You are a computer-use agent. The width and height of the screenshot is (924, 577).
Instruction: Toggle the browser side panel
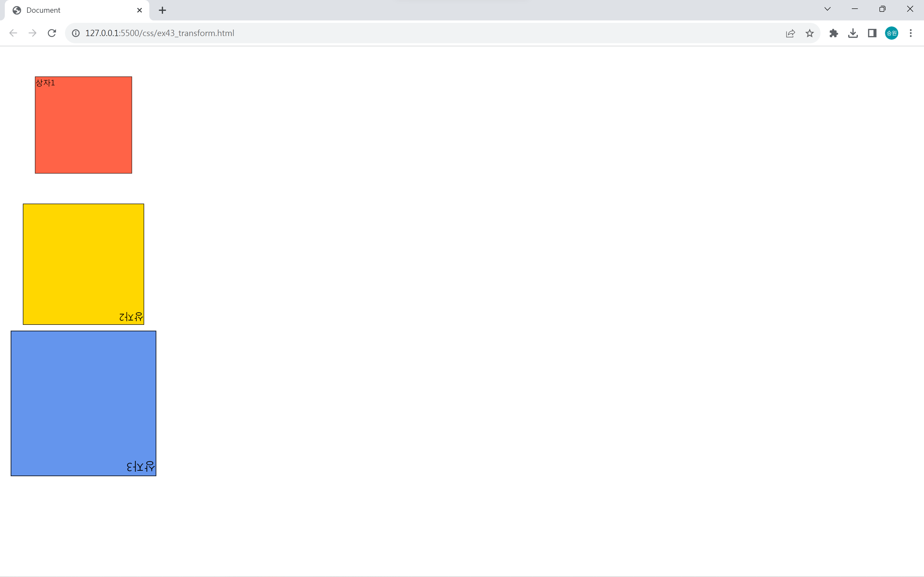(872, 33)
